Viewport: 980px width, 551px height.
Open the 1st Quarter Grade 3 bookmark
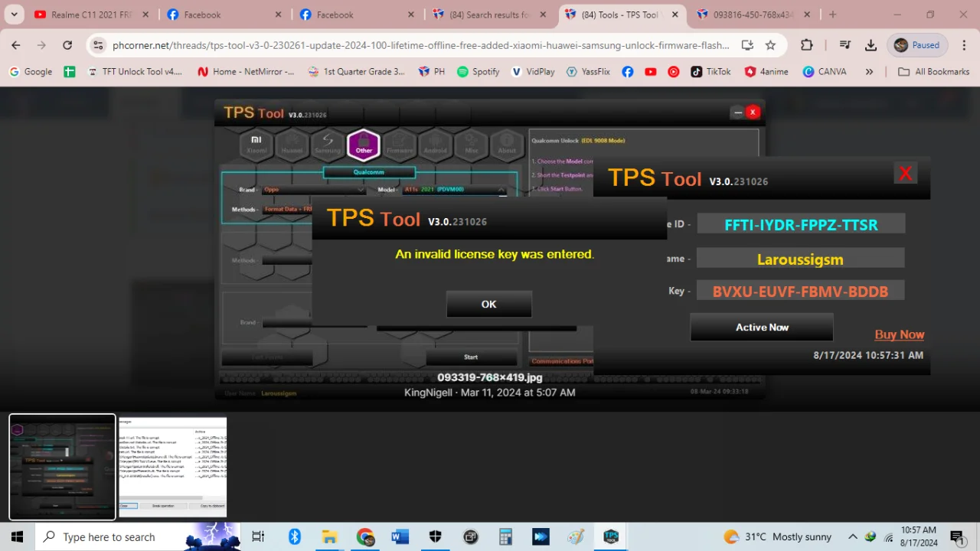coord(356,71)
